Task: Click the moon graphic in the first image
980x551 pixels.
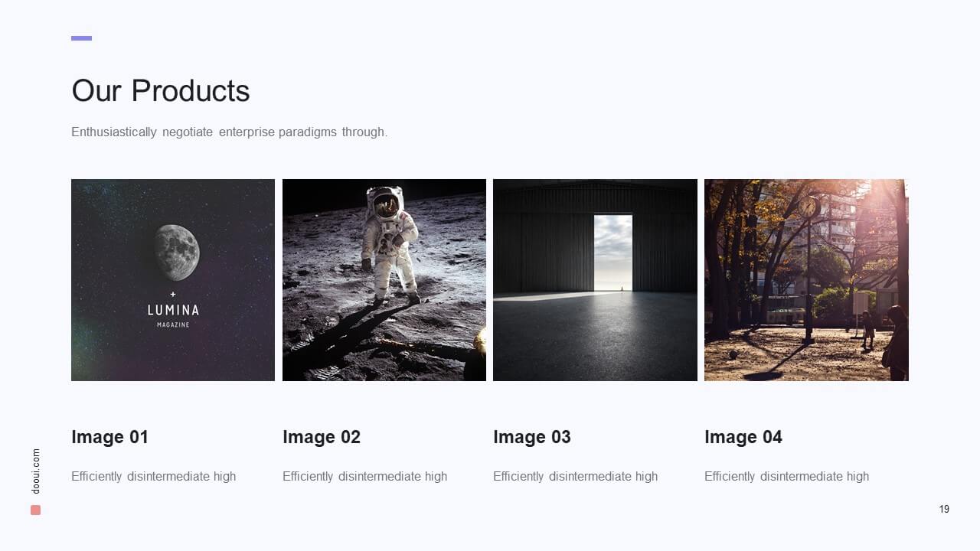Action: coord(176,252)
